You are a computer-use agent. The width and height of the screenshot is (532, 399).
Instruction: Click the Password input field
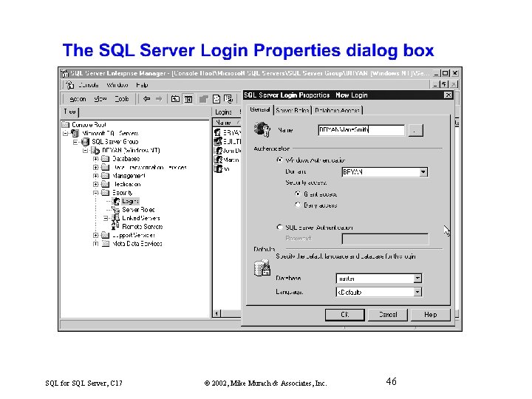[x=385, y=239]
